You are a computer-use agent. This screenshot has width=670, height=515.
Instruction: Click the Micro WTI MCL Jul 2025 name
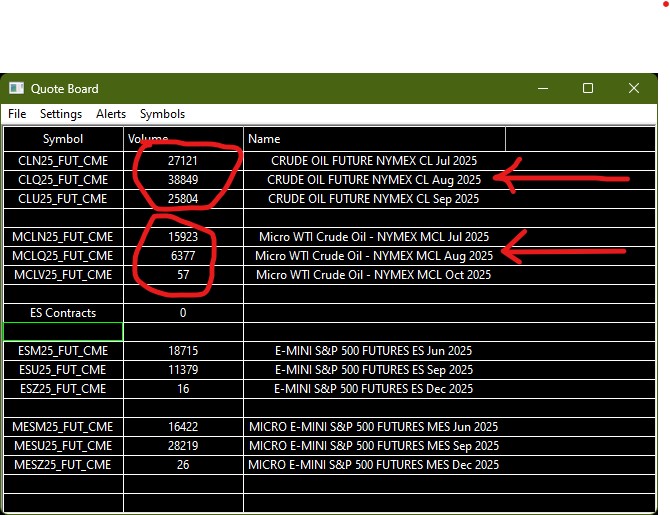click(374, 237)
